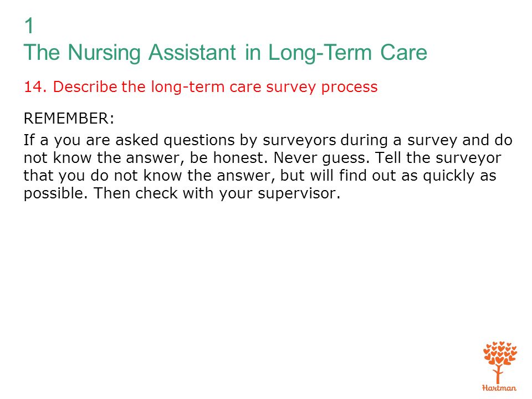Image resolution: width=532 pixels, height=399 pixels.
Task: Click the word possible starting the last line
Action: [55, 194]
